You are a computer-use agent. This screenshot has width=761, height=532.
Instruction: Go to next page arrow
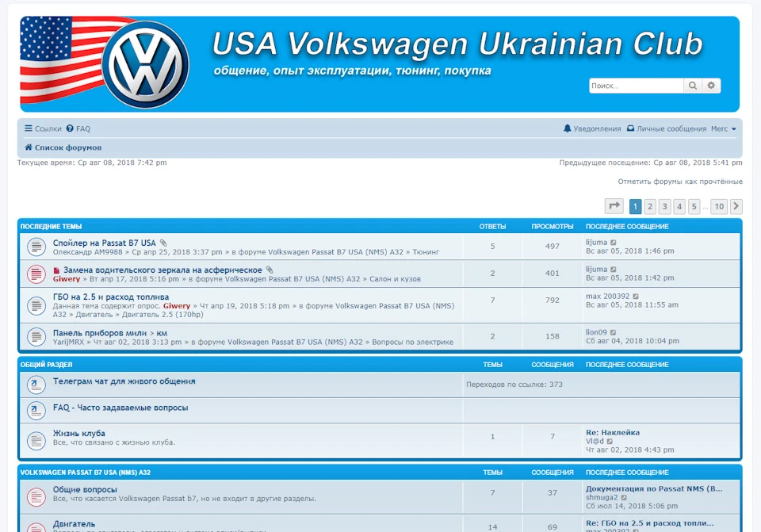(x=736, y=206)
